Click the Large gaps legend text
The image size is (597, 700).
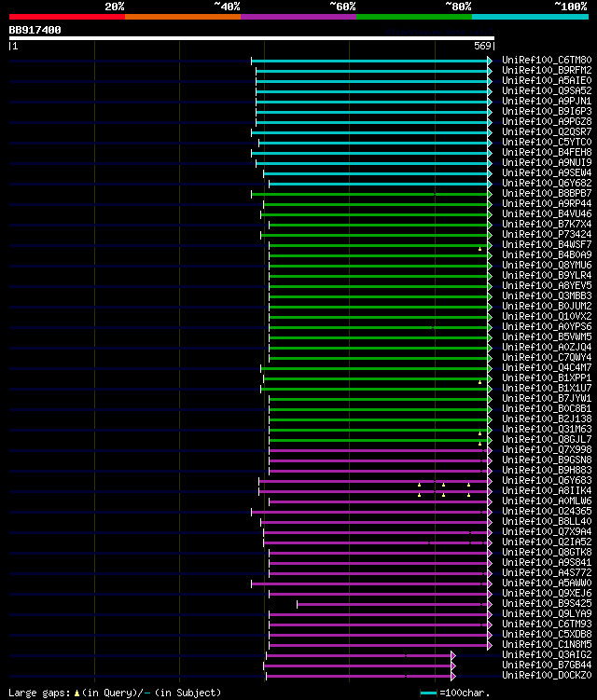[x=115, y=693]
